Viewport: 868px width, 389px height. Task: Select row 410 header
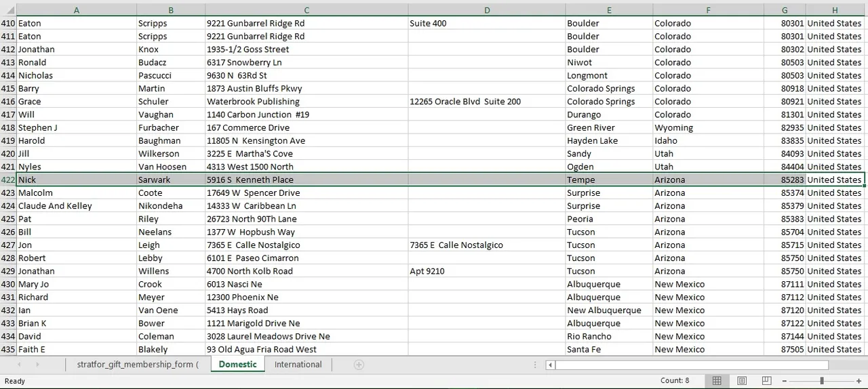pos(8,23)
